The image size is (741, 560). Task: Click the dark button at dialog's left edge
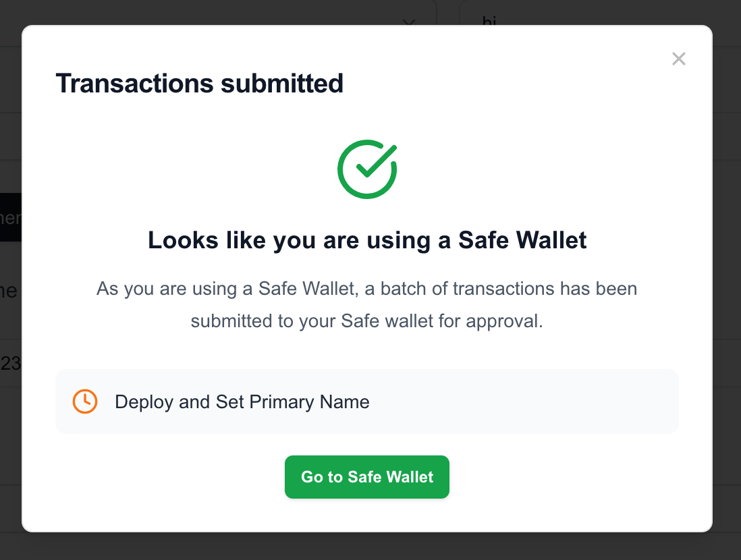coord(10,217)
